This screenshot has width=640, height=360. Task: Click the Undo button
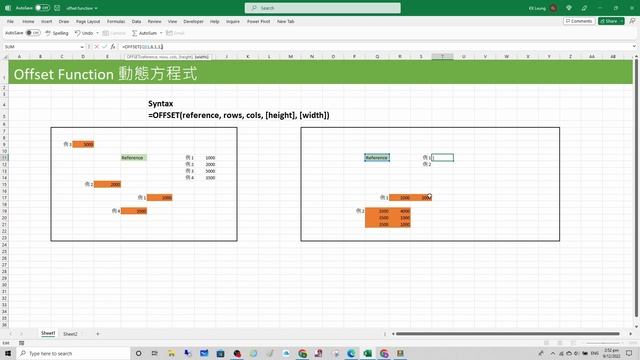point(84,33)
